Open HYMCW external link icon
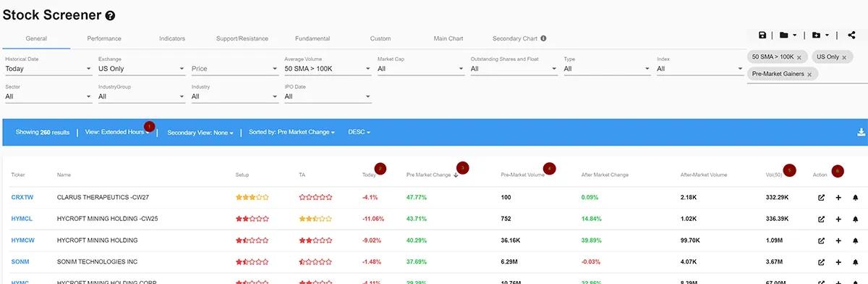 click(x=821, y=240)
